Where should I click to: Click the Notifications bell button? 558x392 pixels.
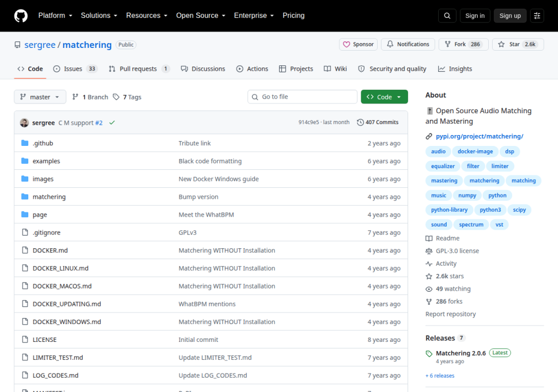tap(408, 45)
